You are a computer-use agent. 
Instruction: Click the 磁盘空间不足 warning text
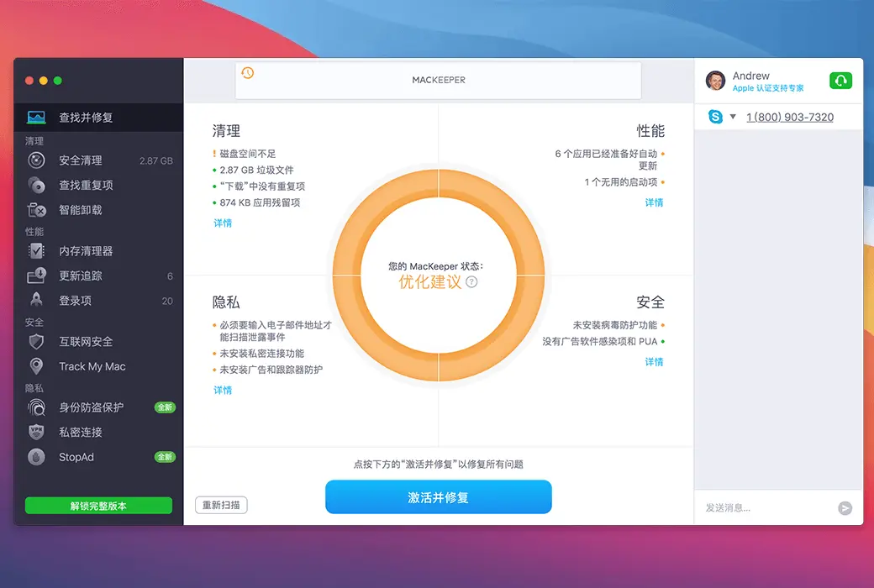pos(247,153)
